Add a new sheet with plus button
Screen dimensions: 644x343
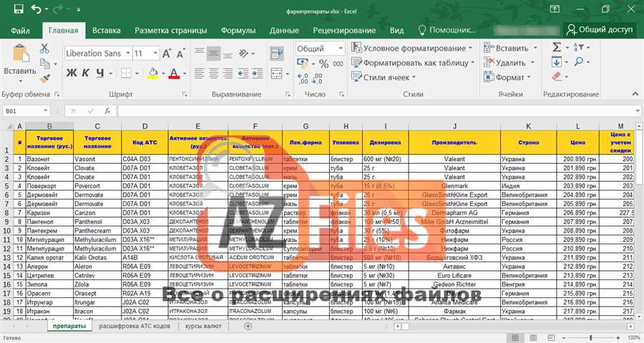pos(248,326)
